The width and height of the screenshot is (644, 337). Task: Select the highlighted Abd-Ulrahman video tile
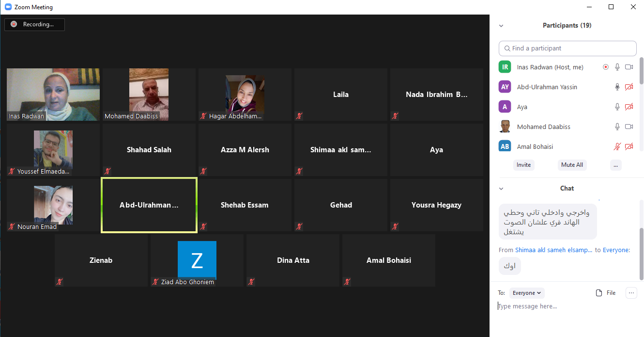[149, 205]
